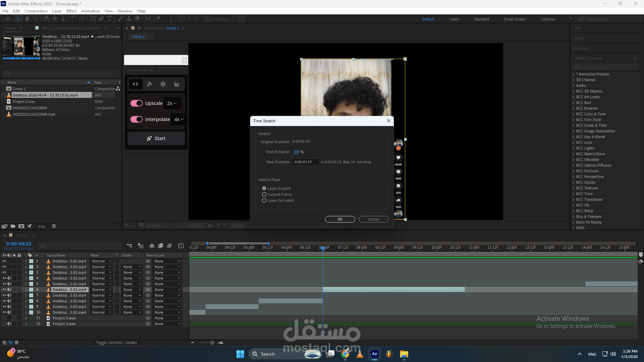Click Toggle Switches / Modes button
This screenshot has width=644, height=362.
coord(116,343)
